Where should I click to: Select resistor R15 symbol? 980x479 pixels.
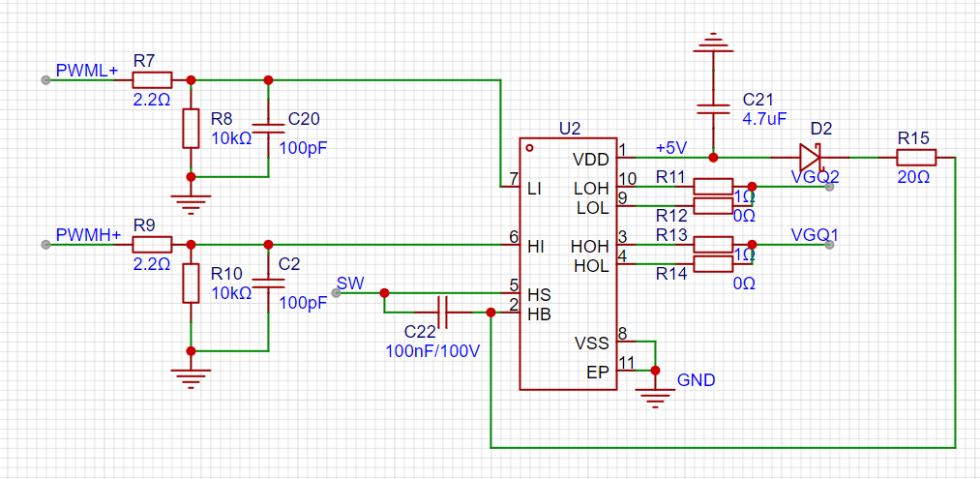tap(916, 157)
